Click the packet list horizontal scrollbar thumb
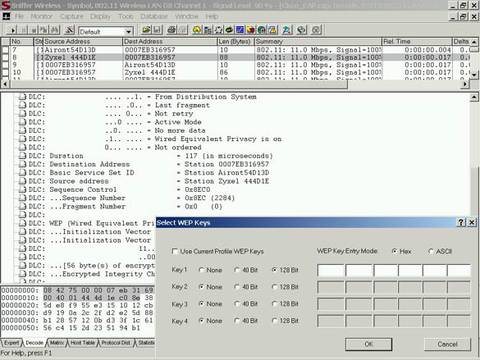The height and width of the screenshot is (360, 480). pos(178,84)
